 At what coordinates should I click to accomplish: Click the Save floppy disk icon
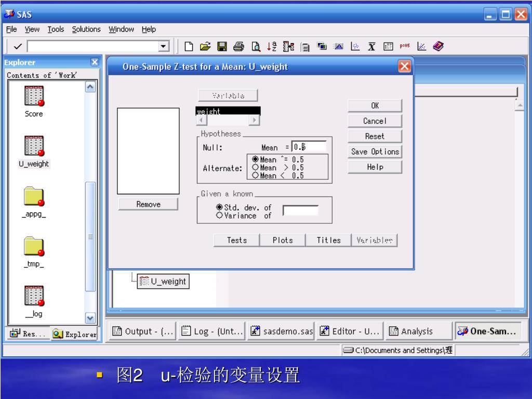click(x=222, y=46)
